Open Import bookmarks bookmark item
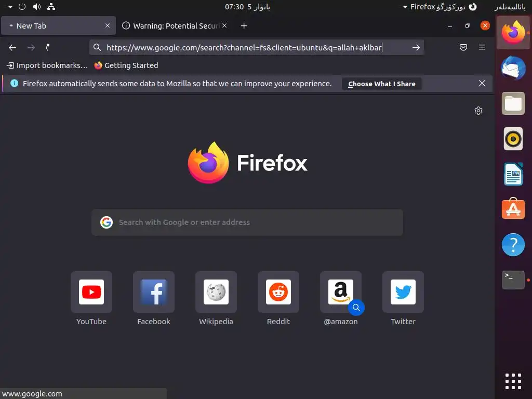This screenshot has width=532, height=399. point(47,65)
